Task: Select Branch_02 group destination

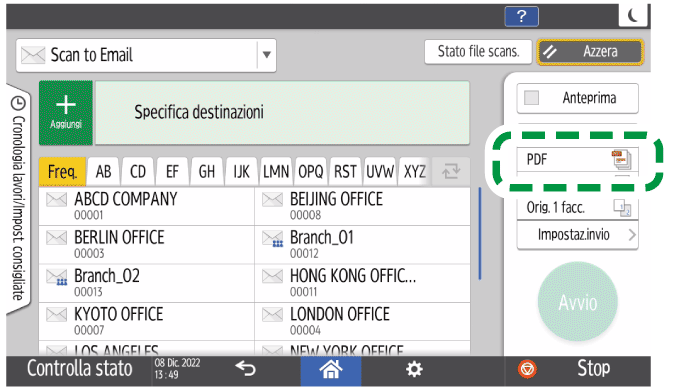Action: (x=147, y=283)
